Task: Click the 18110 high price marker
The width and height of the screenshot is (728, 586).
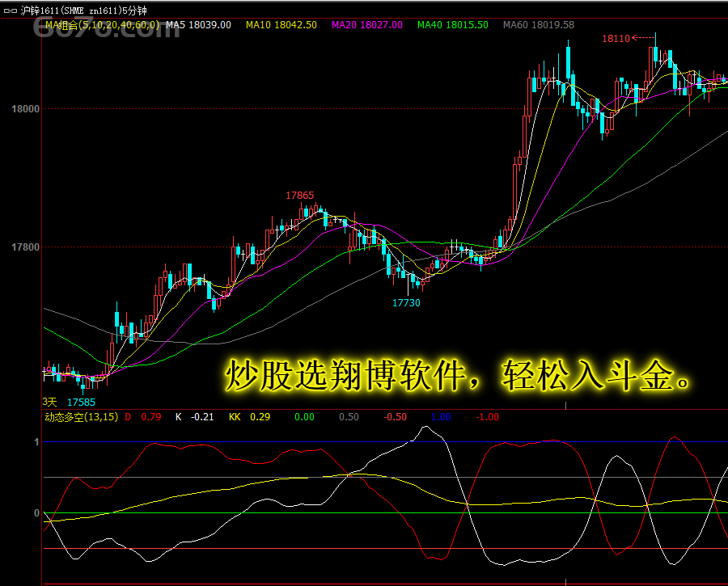Action: pyautogui.click(x=616, y=38)
